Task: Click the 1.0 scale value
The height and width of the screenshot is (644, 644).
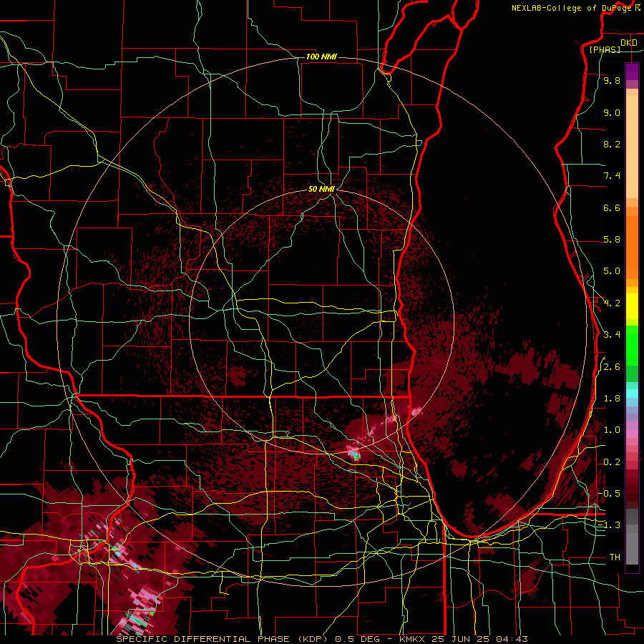Action: pyautogui.click(x=612, y=430)
